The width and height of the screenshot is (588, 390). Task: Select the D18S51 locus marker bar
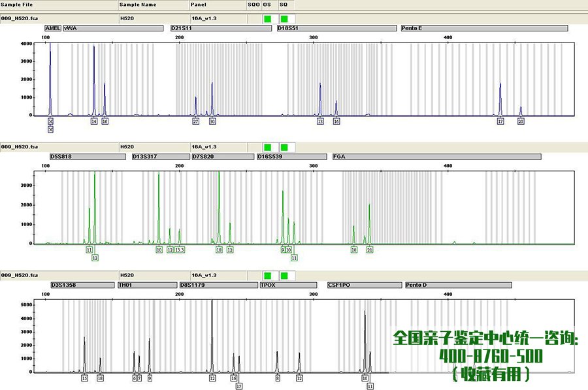click(336, 28)
